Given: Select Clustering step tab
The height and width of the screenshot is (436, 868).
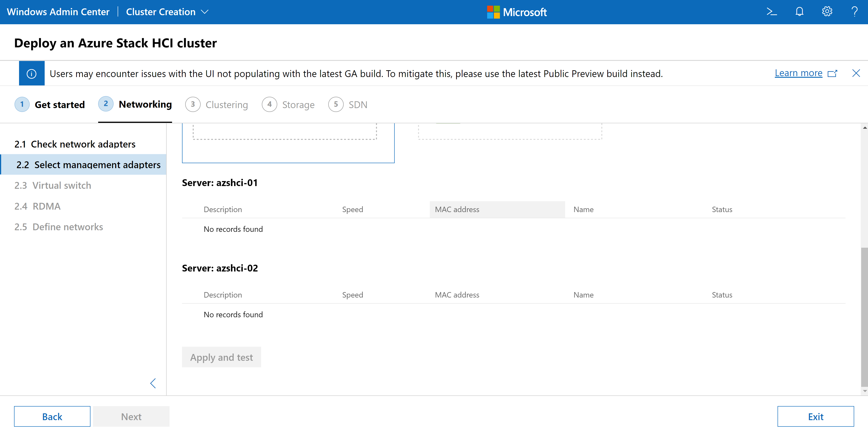Looking at the screenshot, I should pos(217,104).
